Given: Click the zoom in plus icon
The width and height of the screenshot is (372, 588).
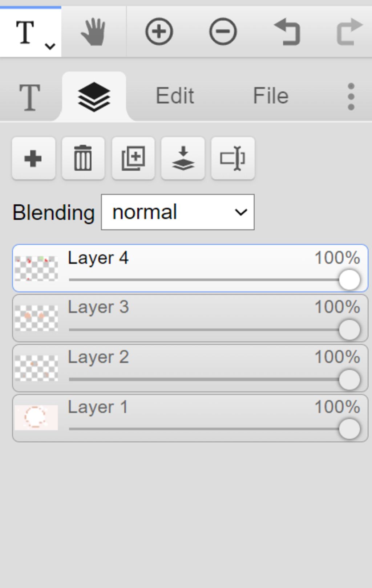Looking at the screenshot, I should (159, 32).
